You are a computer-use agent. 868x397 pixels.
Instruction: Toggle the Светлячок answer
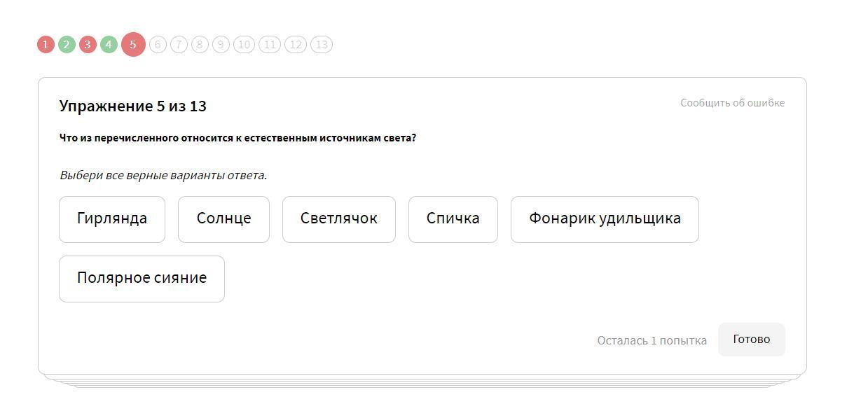click(x=339, y=219)
